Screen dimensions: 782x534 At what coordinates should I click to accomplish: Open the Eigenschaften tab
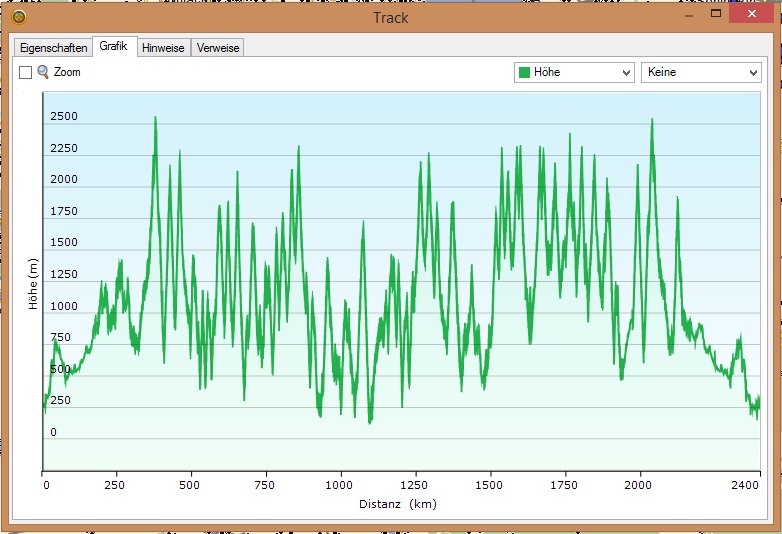click(53, 48)
